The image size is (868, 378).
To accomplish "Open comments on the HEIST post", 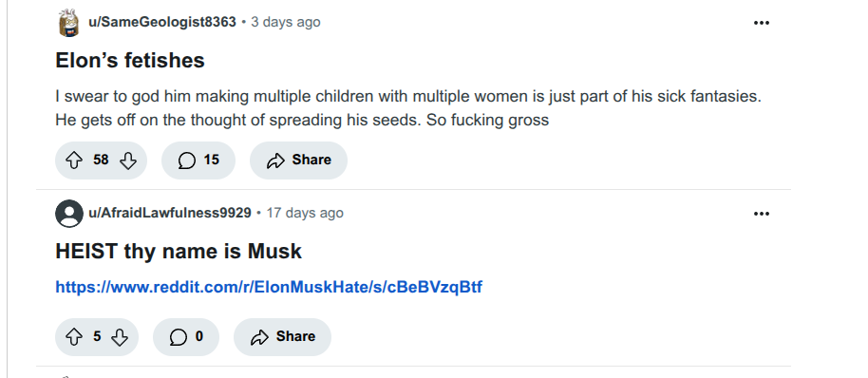I will (186, 337).
